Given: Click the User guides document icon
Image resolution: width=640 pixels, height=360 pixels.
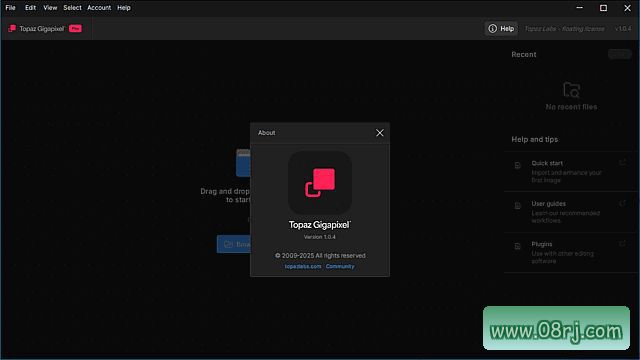Looking at the screenshot, I should [x=518, y=206].
